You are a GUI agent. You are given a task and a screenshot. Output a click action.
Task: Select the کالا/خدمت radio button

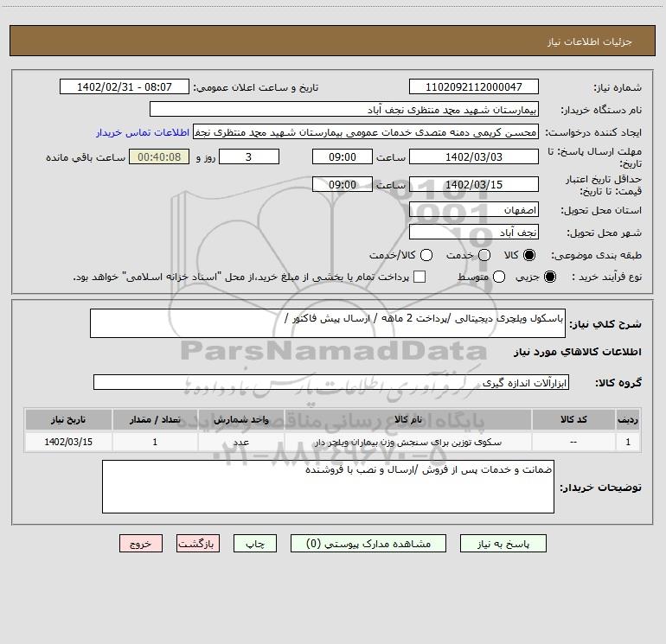426,255
